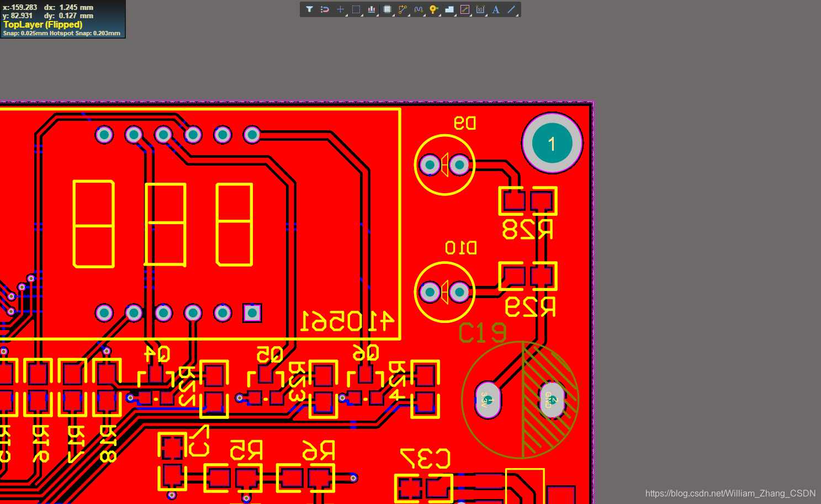Start interactive routing with the route tool
This screenshot has height=504, width=821.
[402, 9]
